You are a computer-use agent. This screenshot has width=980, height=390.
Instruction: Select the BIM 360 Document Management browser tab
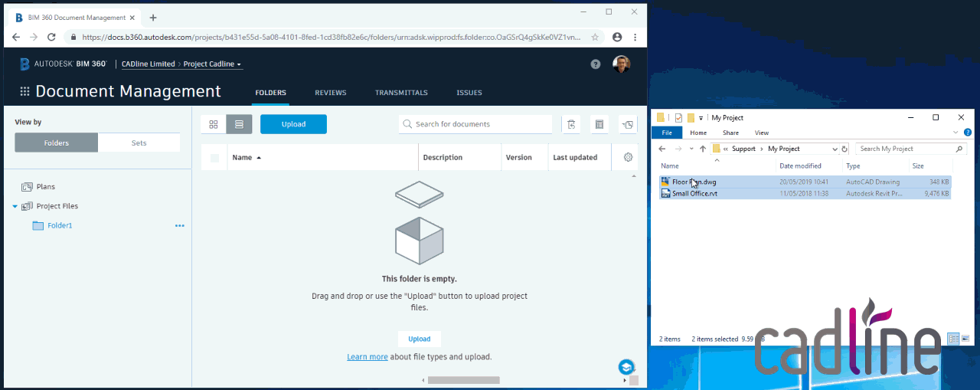73,17
